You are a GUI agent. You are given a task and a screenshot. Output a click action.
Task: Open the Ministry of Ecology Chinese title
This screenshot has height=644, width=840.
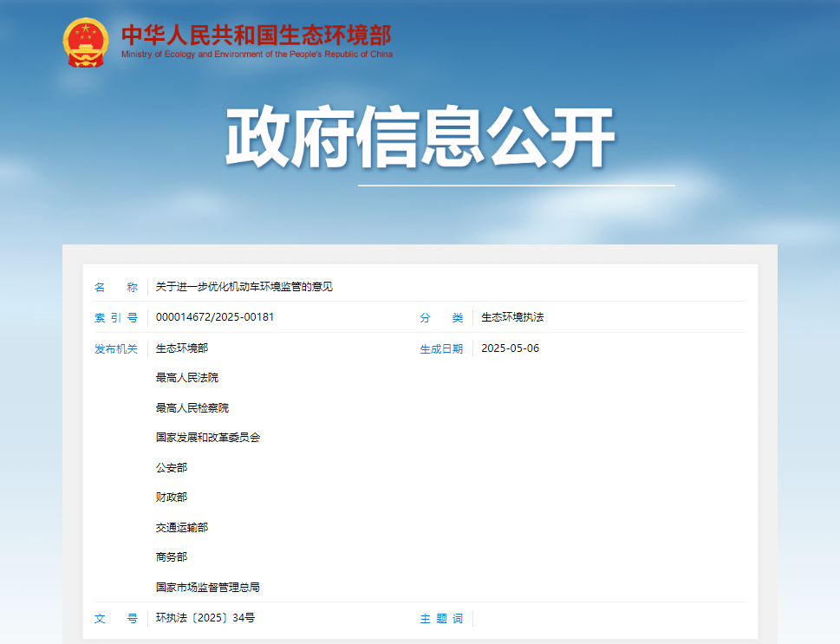click(256, 36)
